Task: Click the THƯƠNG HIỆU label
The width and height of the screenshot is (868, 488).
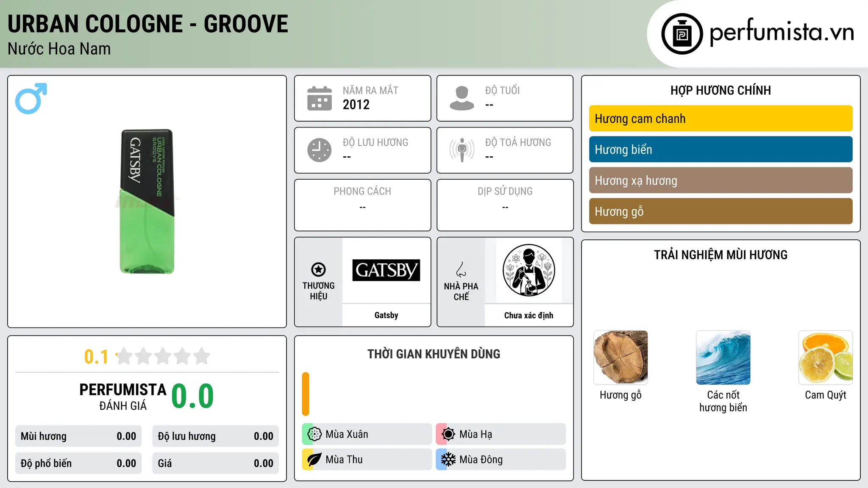Action: click(x=318, y=291)
